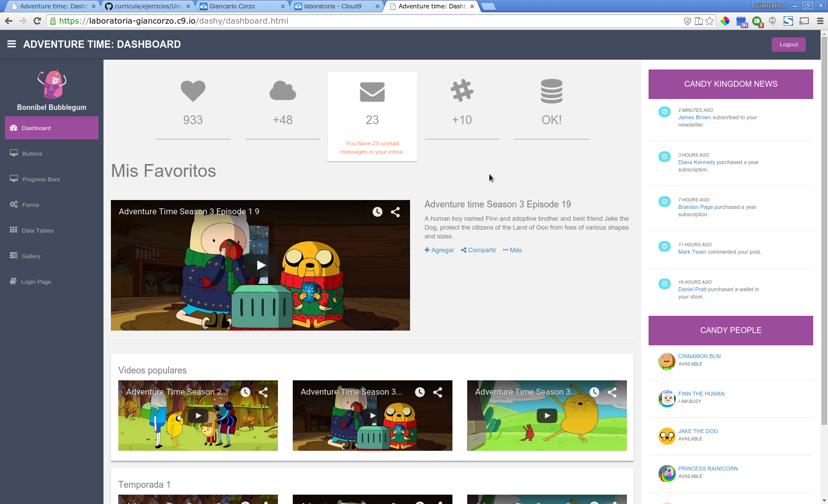Switch to laboratoria - Cloud9 tab
The width and height of the screenshot is (828, 504).
(337, 6)
